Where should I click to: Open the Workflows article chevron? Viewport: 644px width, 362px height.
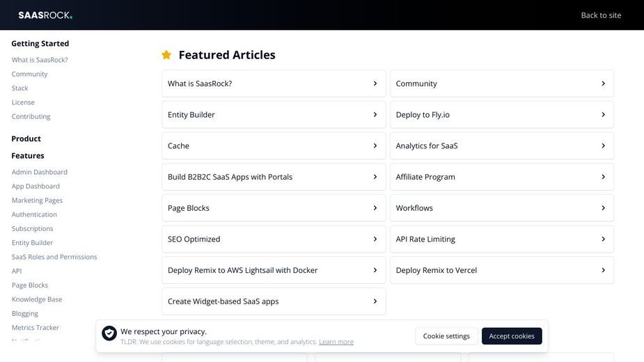[x=603, y=208]
